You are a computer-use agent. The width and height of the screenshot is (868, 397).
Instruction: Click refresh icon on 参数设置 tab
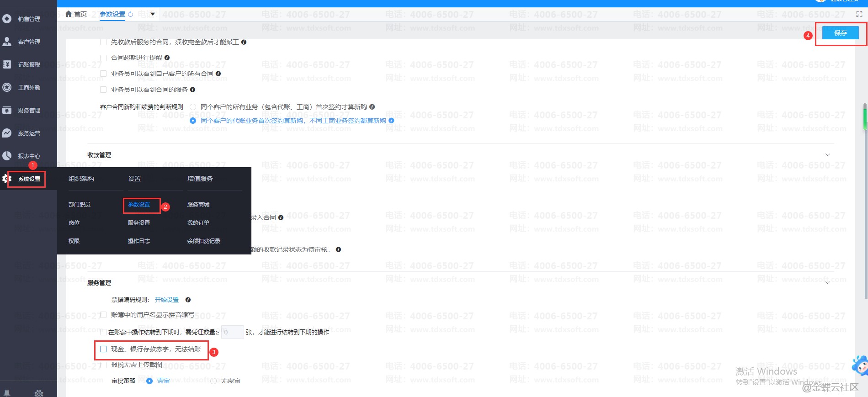[x=130, y=14]
